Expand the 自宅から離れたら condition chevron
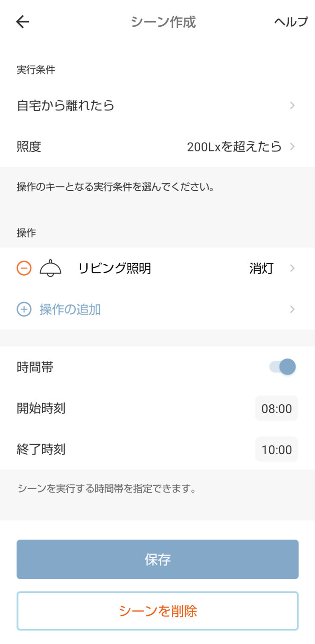Image resolution: width=315 pixels, height=644 pixels. tap(292, 105)
